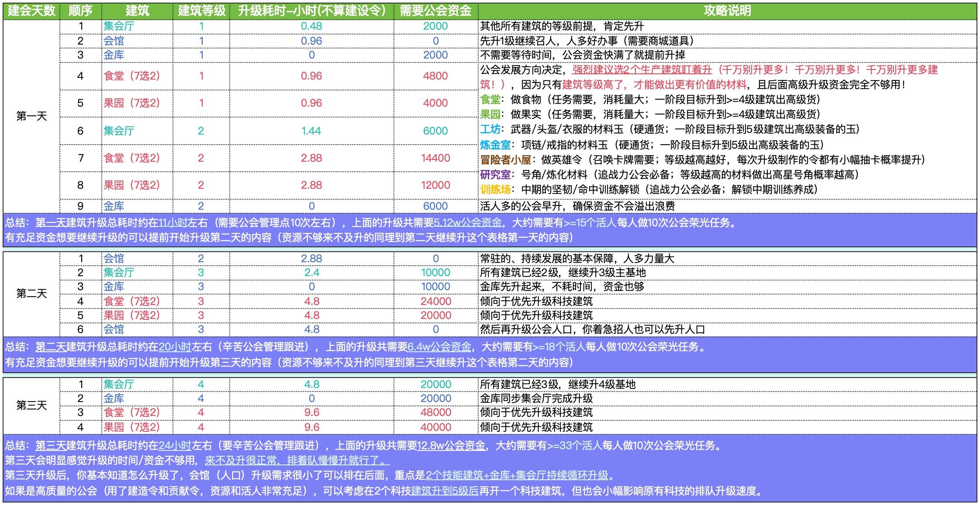
Task: Select the purple 研究室 label
Action: point(495,175)
